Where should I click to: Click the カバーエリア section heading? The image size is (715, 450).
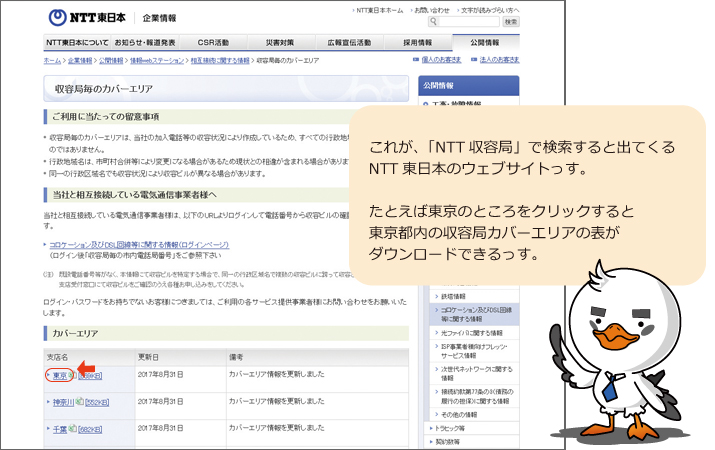click(75, 333)
